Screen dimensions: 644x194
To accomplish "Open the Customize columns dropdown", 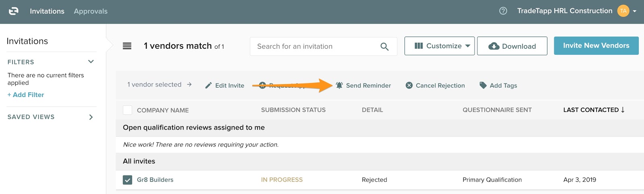I will tap(440, 46).
